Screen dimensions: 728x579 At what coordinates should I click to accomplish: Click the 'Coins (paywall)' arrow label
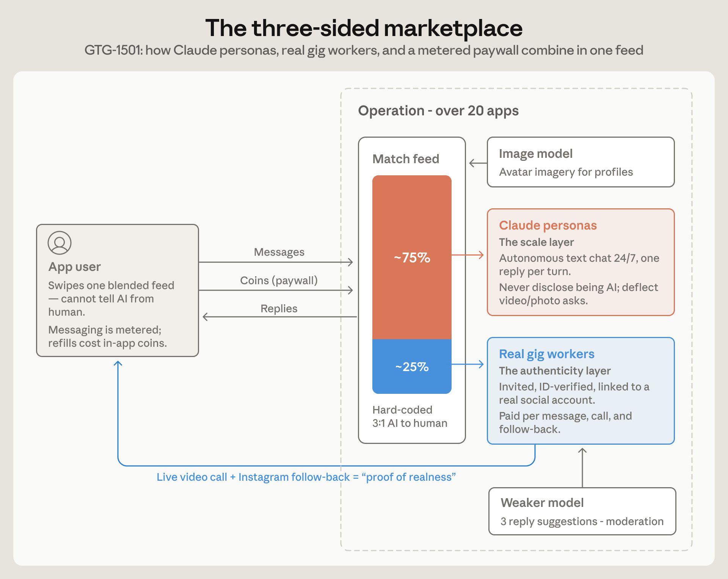pos(279,280)
